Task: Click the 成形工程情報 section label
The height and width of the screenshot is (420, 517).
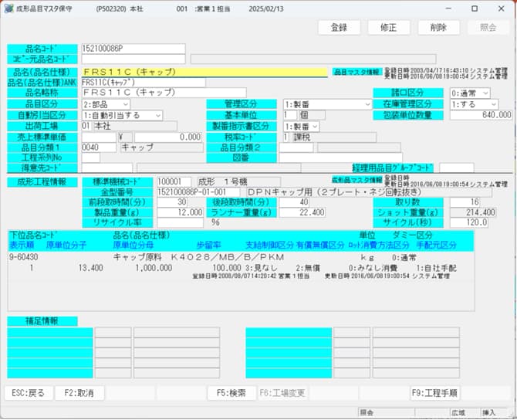Action: click(x=42, y=181)
